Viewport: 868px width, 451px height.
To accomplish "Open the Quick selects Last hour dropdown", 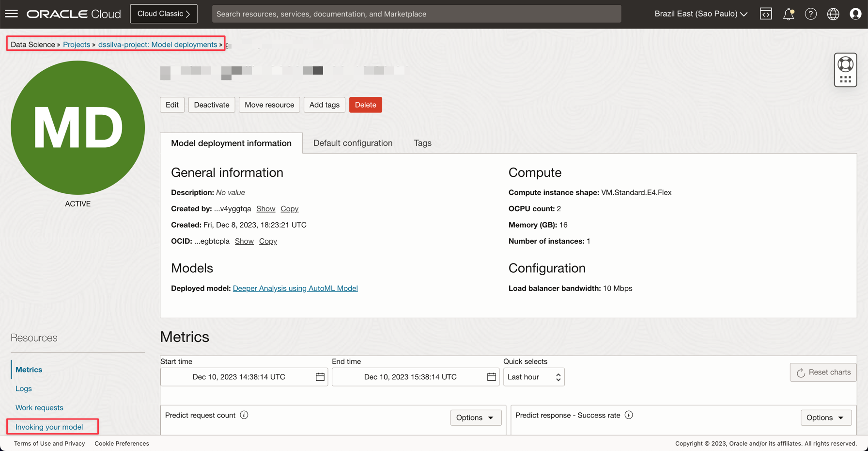I will pos(534,377).
